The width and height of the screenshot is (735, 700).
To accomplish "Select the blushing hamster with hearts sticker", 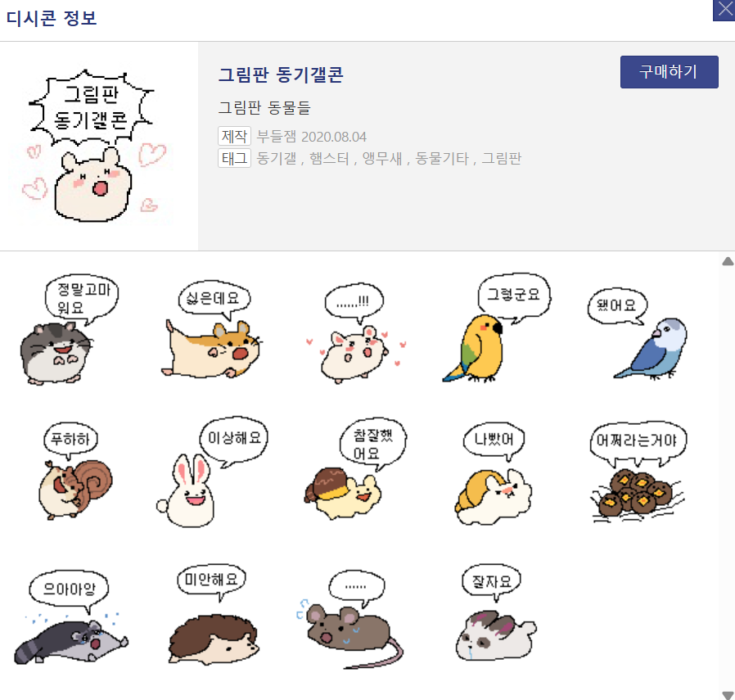I will [355, 334].
